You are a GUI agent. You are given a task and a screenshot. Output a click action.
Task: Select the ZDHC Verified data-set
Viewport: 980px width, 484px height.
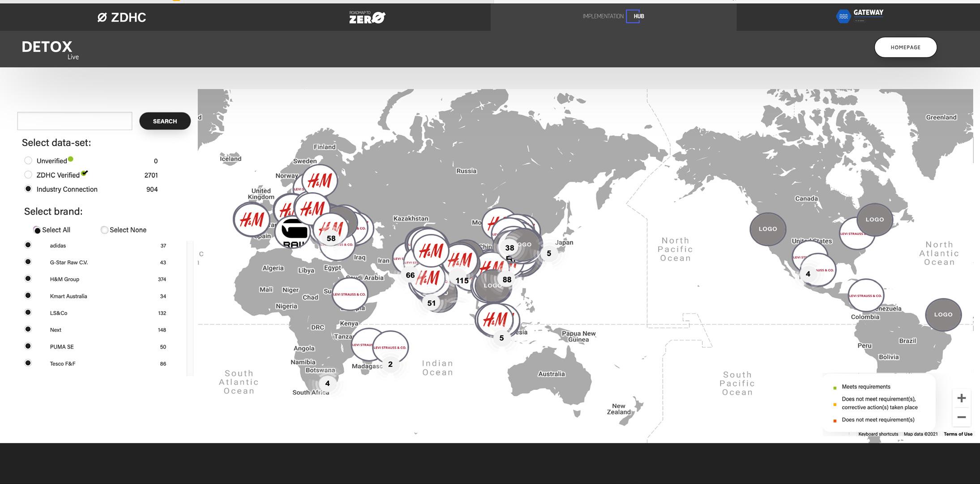pyautogui.click(x=28, y=175)
